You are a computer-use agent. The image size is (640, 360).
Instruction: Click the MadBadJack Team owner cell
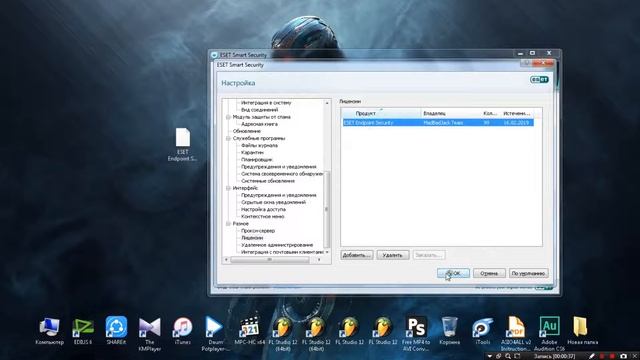click(x=443, y=123)
